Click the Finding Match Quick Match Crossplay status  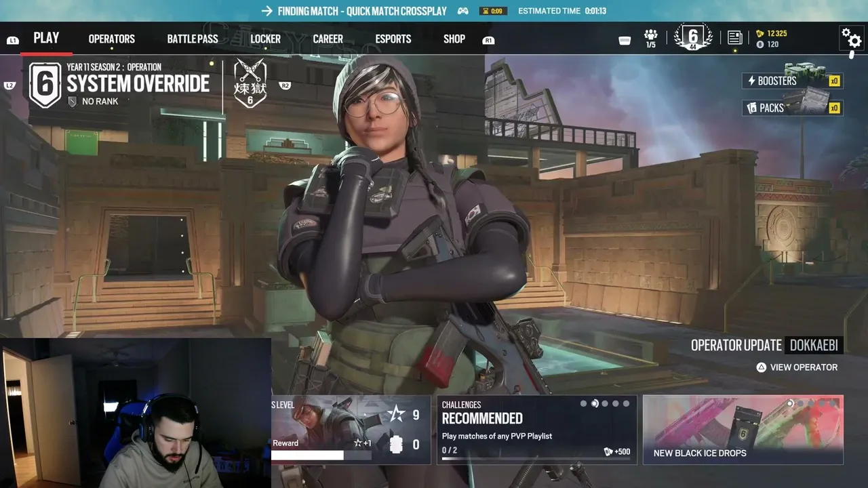362,11
